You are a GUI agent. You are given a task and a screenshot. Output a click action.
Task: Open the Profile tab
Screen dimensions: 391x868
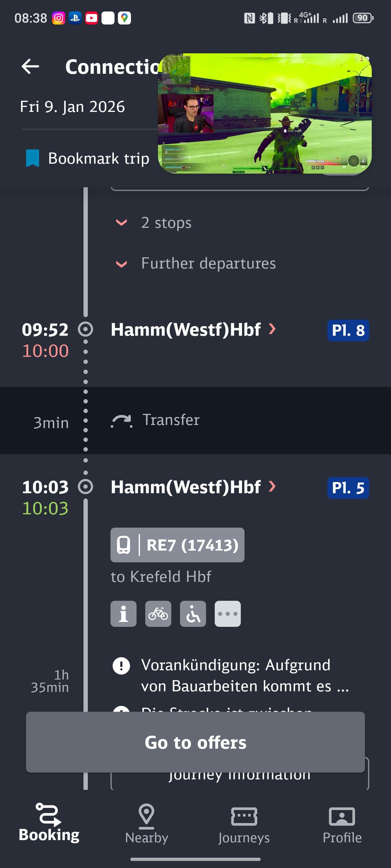[342, 824]
